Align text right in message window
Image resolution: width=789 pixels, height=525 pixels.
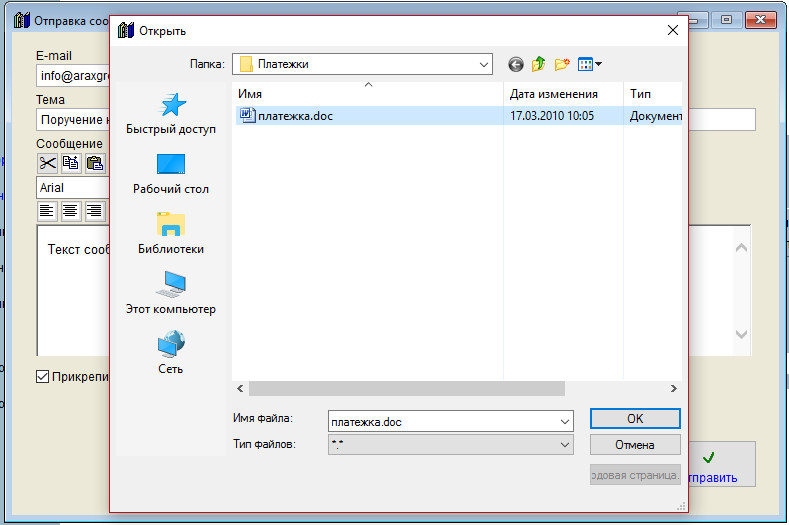pos(94,210)
